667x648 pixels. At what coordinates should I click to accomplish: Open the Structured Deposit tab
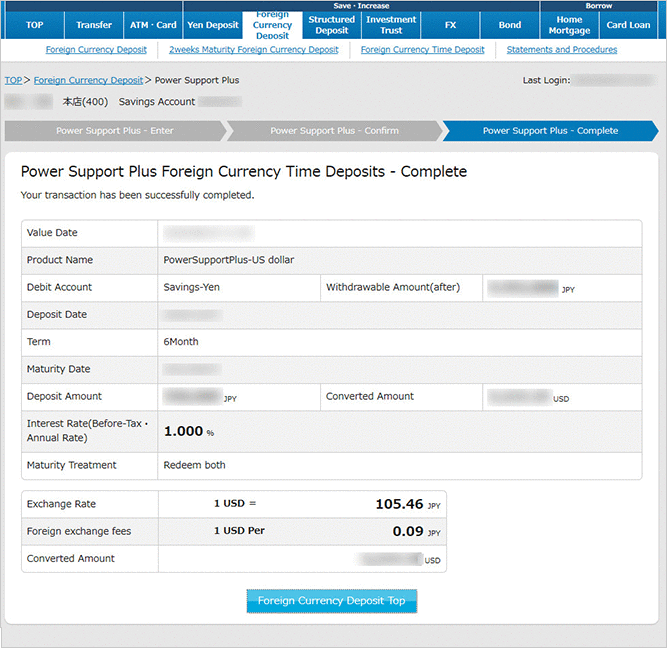pos(331,25)
